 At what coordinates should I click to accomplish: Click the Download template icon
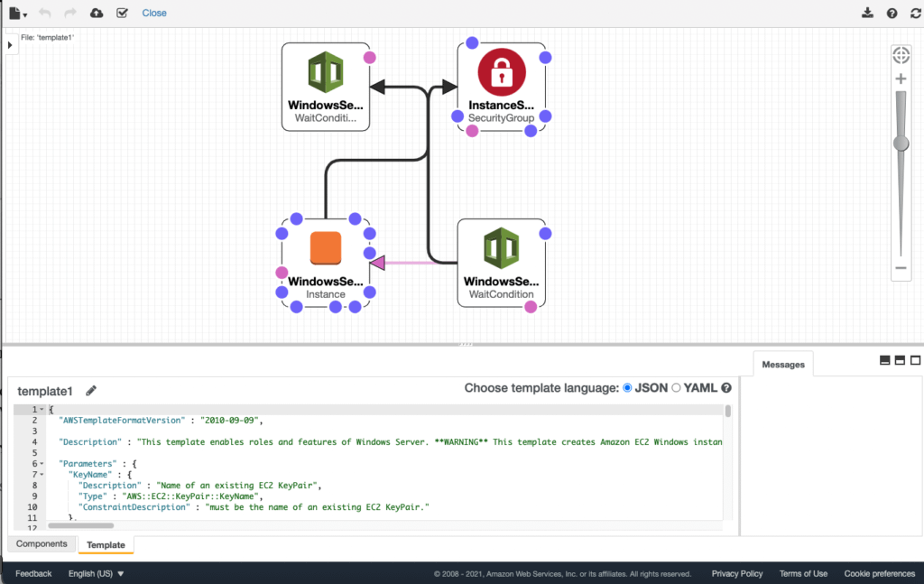pyautogui.click(x=867, y=13)
